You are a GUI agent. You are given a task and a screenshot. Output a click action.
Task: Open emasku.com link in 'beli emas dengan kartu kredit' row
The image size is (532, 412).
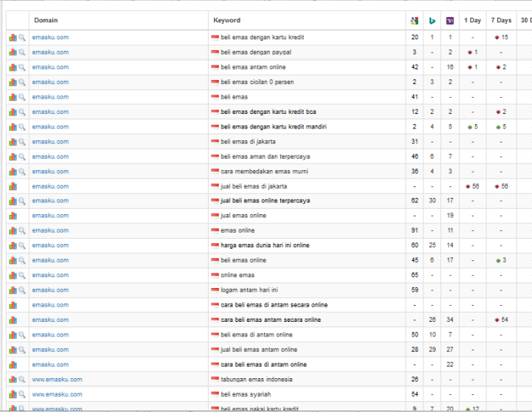point(50,37)
